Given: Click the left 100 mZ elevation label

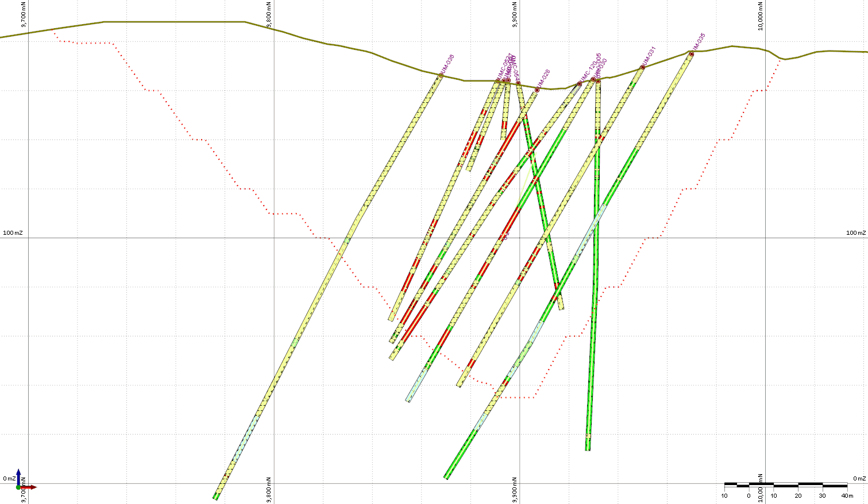Looking at the screenshot, I should point(12,232).
